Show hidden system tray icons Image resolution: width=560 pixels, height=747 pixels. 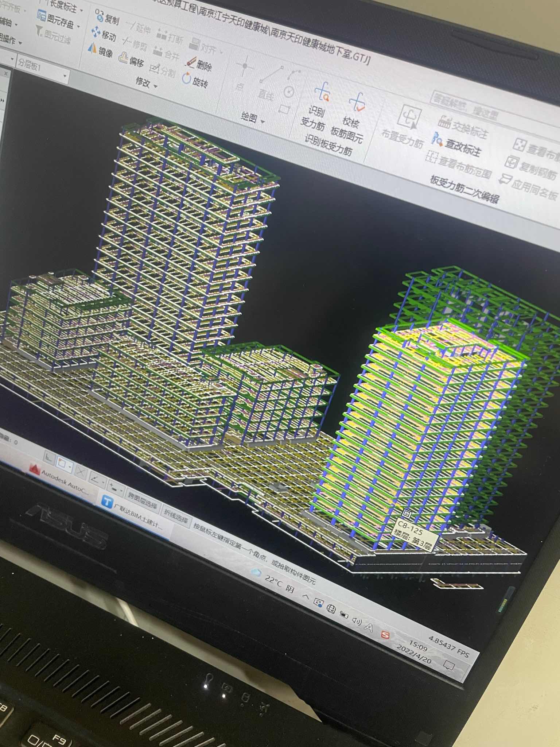[306, 596]
